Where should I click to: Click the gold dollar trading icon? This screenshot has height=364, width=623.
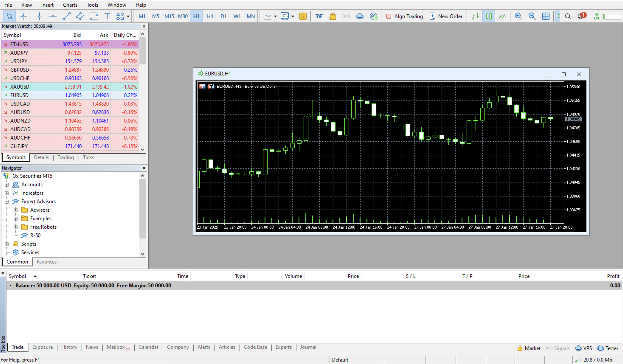(x=303, y=16)
